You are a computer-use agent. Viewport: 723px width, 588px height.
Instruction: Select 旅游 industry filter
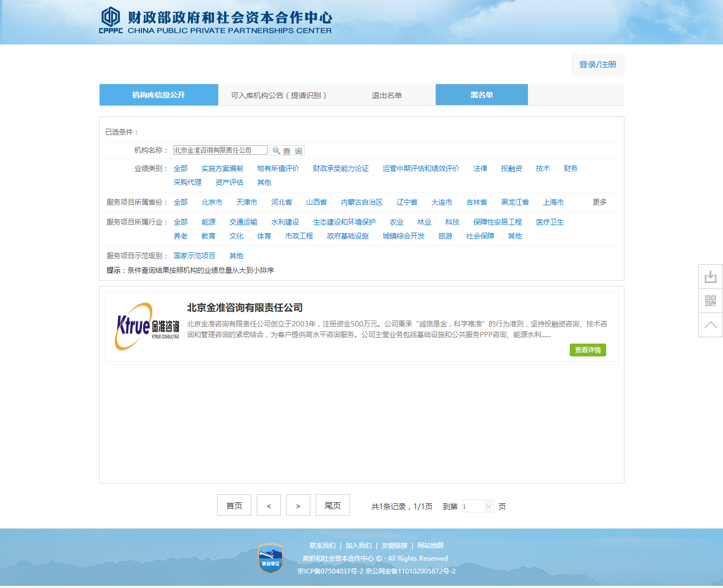[445, 236]
